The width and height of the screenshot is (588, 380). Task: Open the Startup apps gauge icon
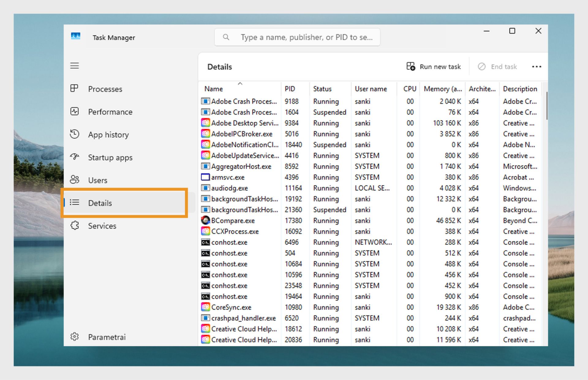click(74, 157)
